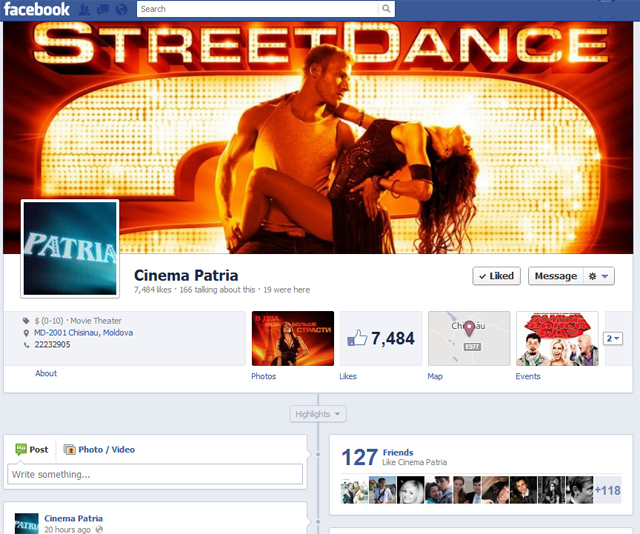640x534 pixels.
Task: Open Cinema Patria post author link
Action: [73, 518]
